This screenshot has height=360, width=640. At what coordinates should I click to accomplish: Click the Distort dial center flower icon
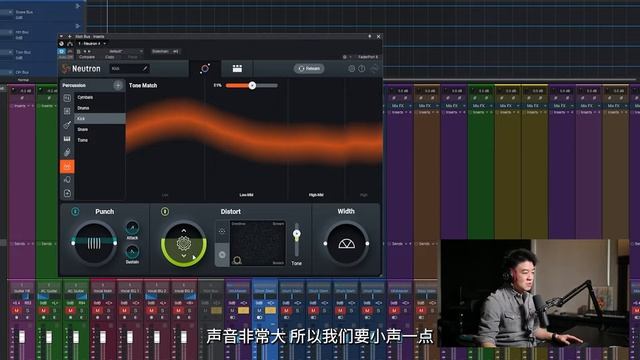pos(184,244)
